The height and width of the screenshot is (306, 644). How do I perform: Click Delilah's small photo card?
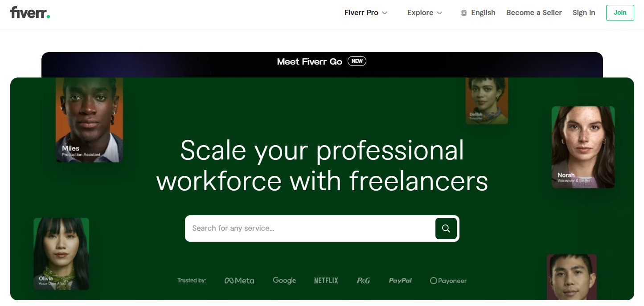click(x=487, y=101)
